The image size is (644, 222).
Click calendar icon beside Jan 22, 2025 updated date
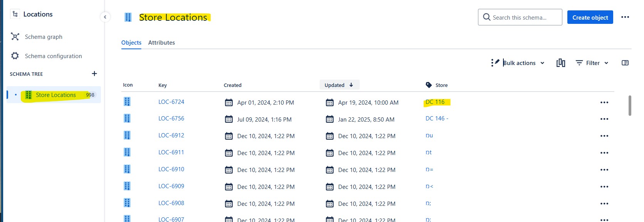(330, 119)
